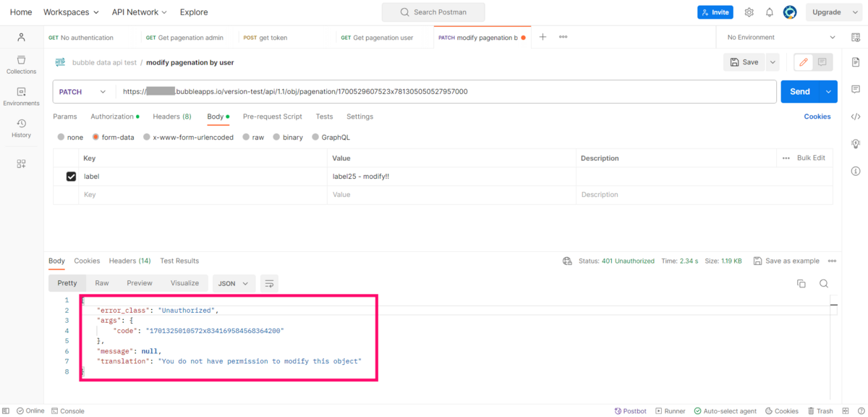Screen dimensions: 868x417
Task: Open the notifications bell icon
Action: click(x=770, y=12)
